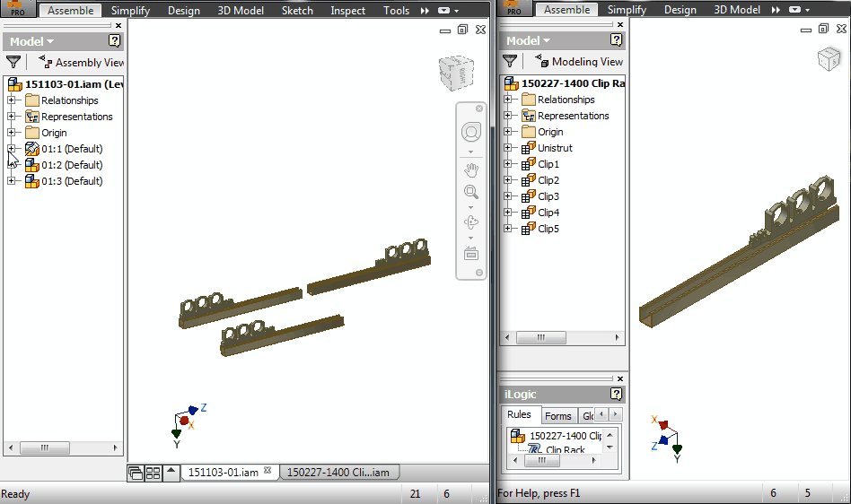Open help for the left Model browser
851x504 pixels.
[x=114, y=40]
